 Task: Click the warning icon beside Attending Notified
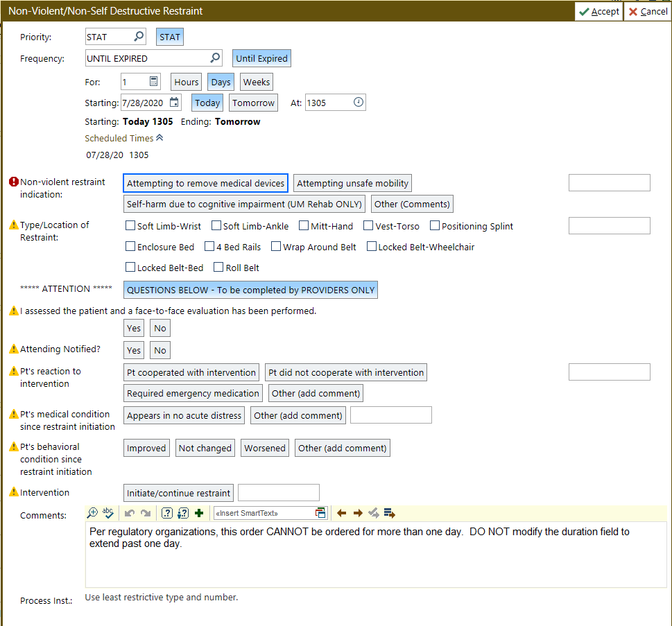14,349
